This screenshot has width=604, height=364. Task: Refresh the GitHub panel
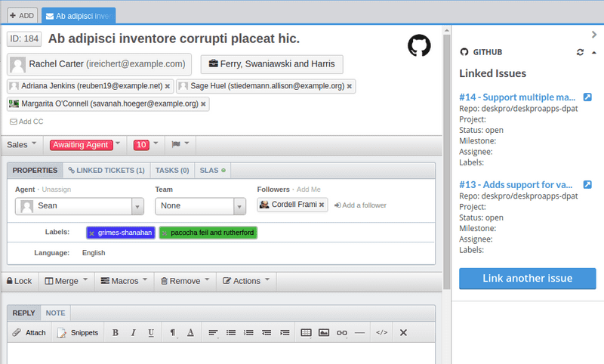pyautogui.click(x=580, y=52)
